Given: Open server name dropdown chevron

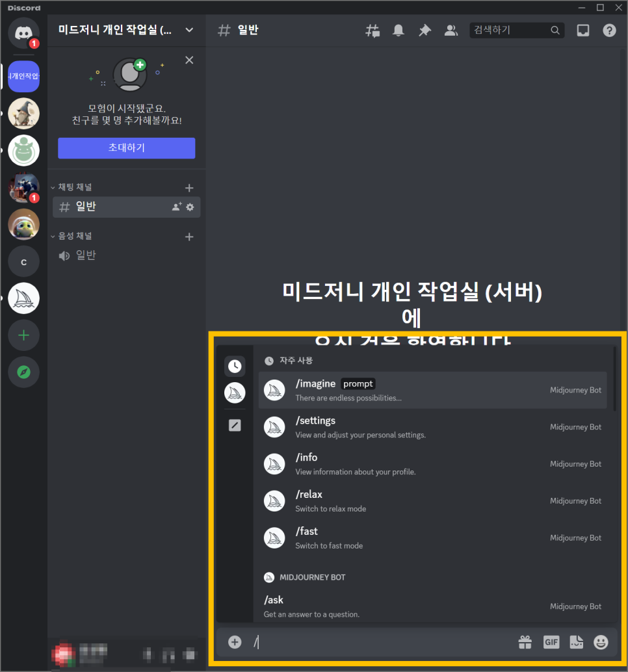Looking at the screenshot, I should pos(189,30).
